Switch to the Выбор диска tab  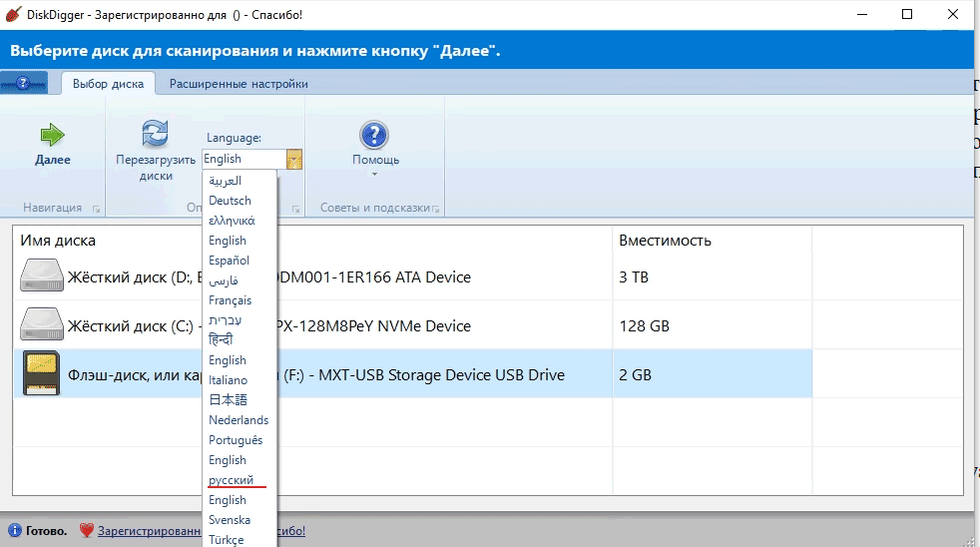108,84
